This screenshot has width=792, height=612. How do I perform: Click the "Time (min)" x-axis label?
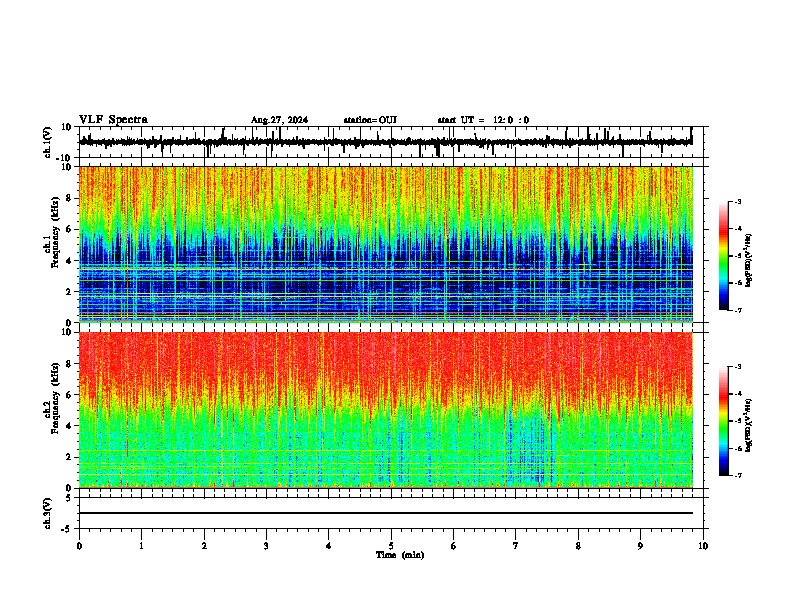click(400, 555)
